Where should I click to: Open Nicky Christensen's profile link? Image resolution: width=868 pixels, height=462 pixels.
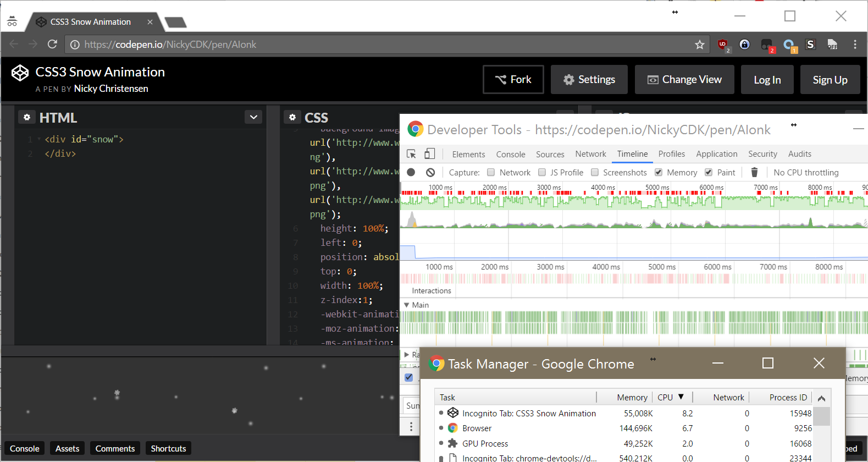click(x=111, y=89)
